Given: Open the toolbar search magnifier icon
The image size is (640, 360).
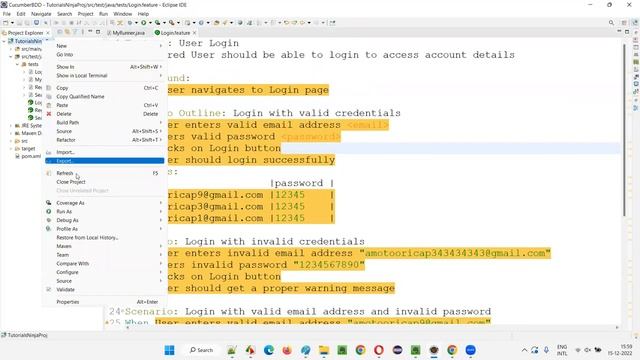Looking at the screenshot, I should 611,23.
